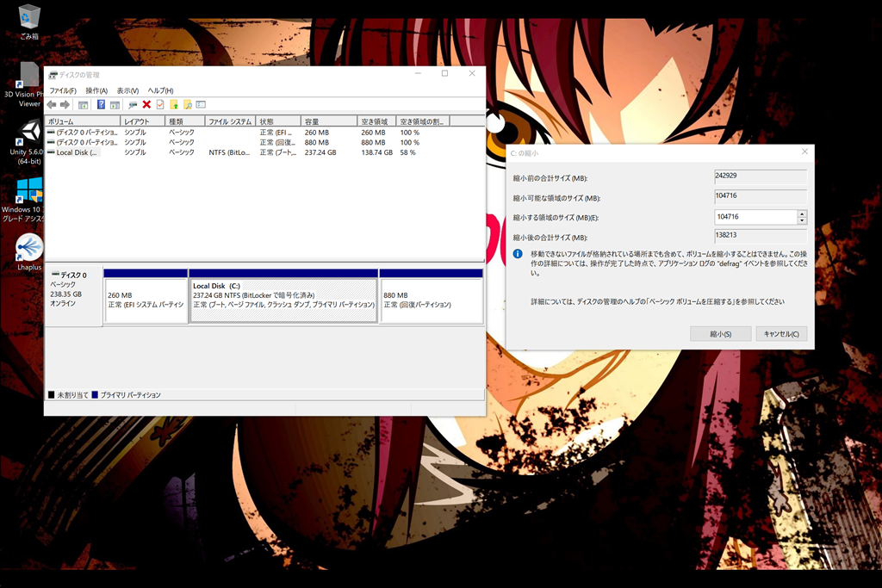
Task: Click the blue プライマリ パーティション legend swatch
Action: click(95, 394)
